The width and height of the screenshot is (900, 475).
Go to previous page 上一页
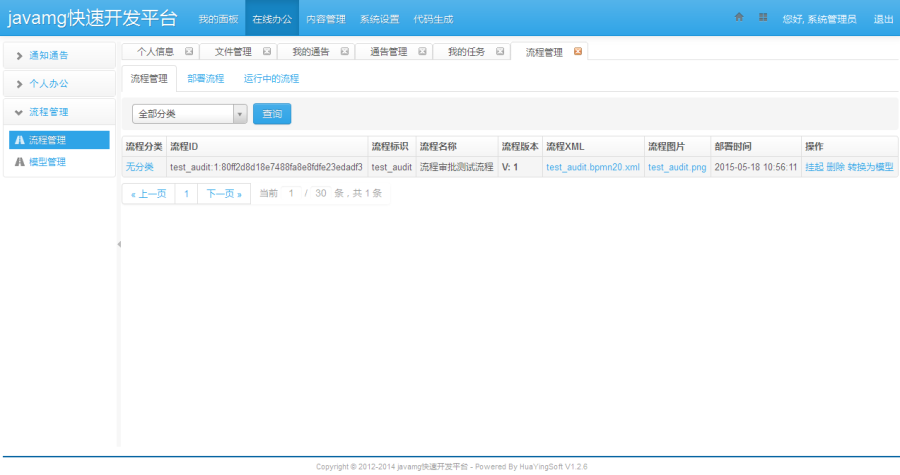click(149, 194)
